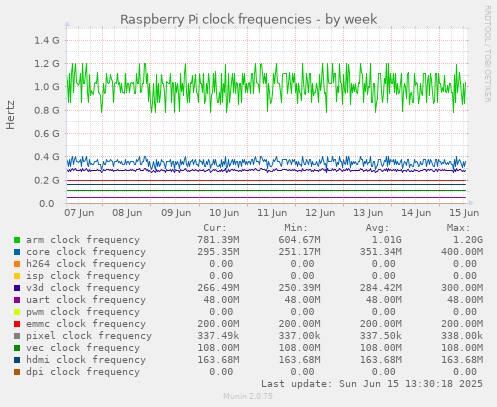Click the 'pwm clock frequency' legend label
497x407 pixels.
click(83, 312)
